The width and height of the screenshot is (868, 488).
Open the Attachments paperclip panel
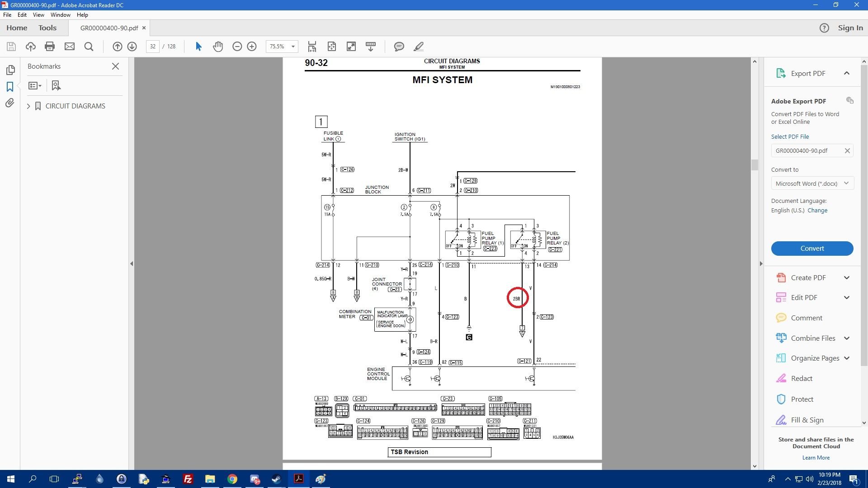9,103
